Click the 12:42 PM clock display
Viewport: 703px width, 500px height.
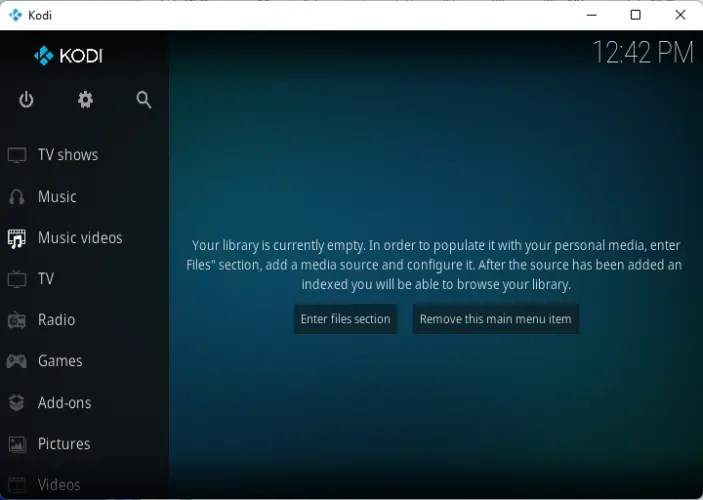tap(643, 52)
